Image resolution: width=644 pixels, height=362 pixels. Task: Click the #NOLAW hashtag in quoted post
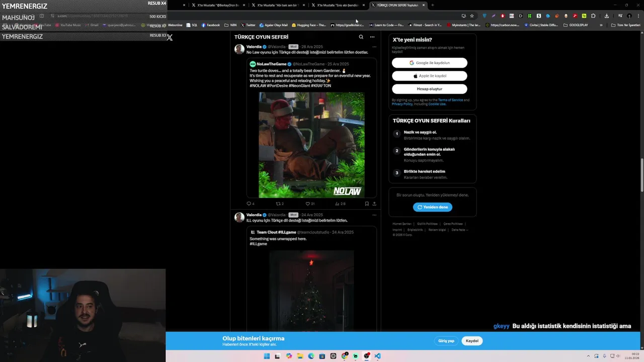pos(258,86)
